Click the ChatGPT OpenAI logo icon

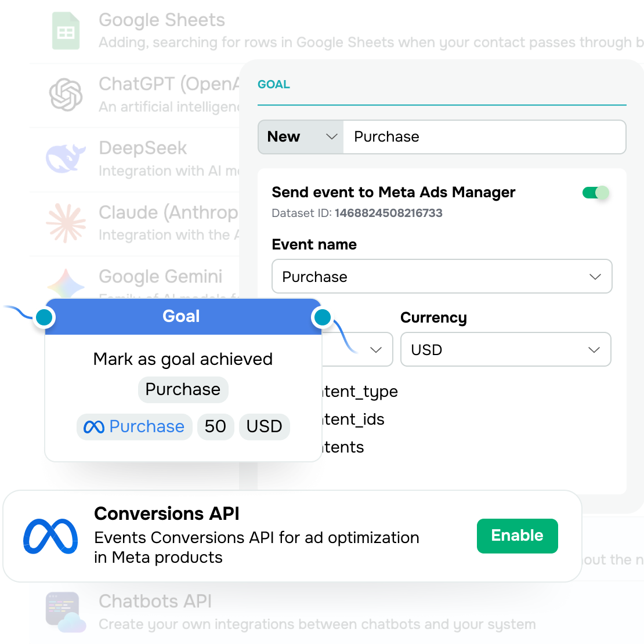point(66,95)
